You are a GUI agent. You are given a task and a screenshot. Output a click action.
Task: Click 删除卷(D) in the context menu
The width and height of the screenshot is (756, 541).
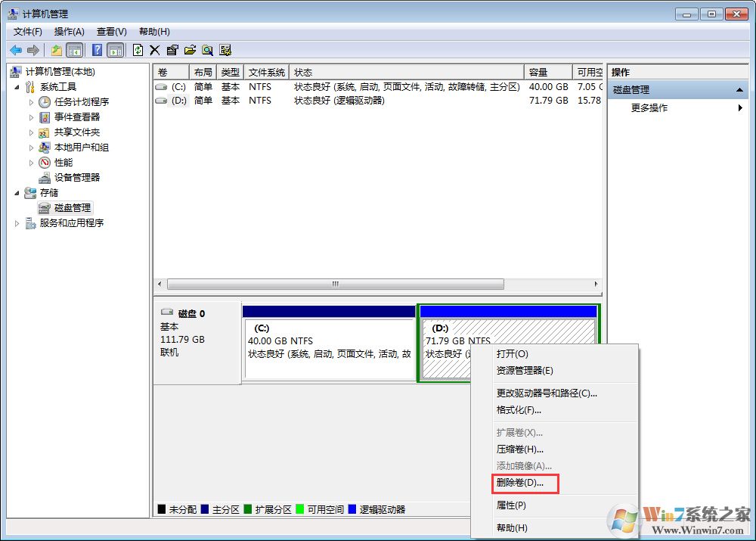pyautogui.click(x=520, y=483)
